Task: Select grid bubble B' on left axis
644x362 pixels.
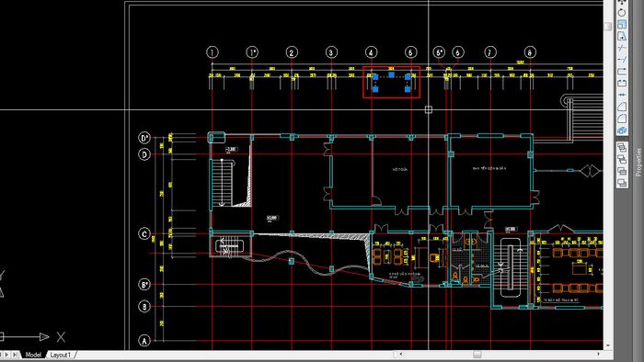Action: [x=144, y=284]
